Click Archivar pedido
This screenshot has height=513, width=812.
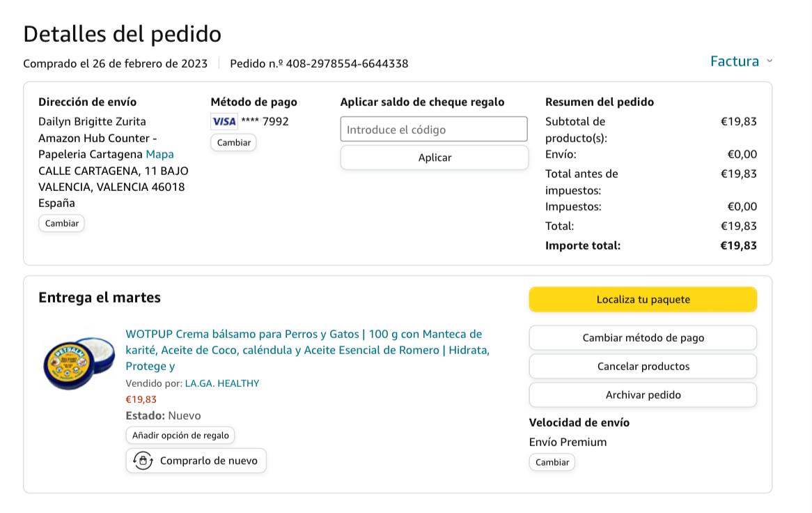click(x=643, y=395)
